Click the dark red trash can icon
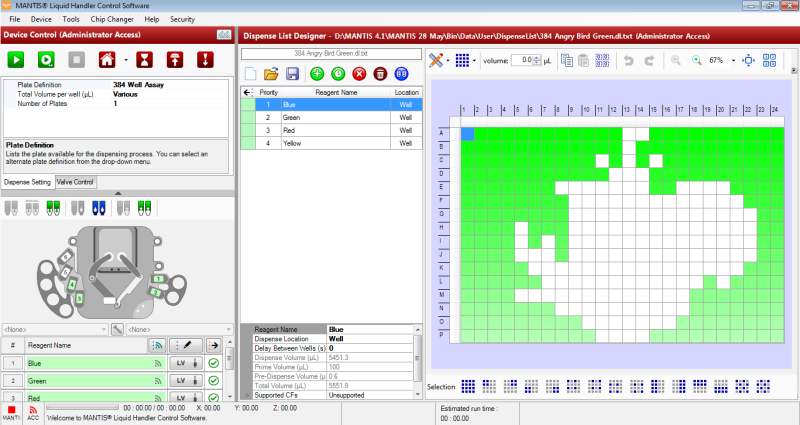 (380, 74)
